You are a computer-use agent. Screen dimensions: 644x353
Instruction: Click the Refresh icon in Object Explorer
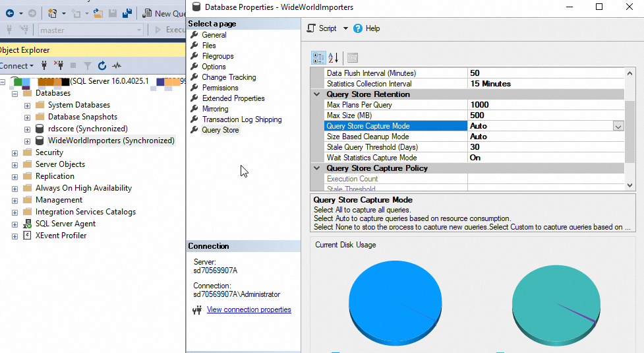(102, 65)
